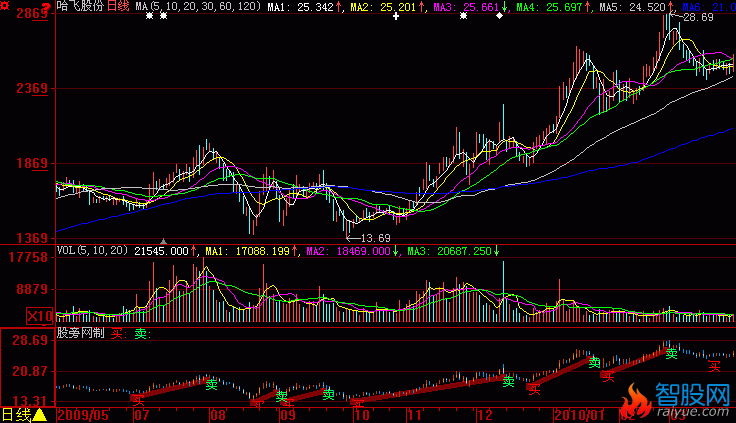Click the green 卖: legend label
736x423 pixels.
click(141, 334)
